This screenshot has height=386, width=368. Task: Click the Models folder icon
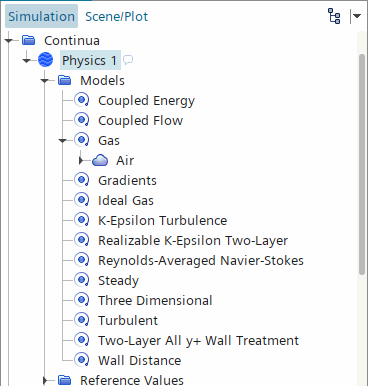tap(65, 80)
